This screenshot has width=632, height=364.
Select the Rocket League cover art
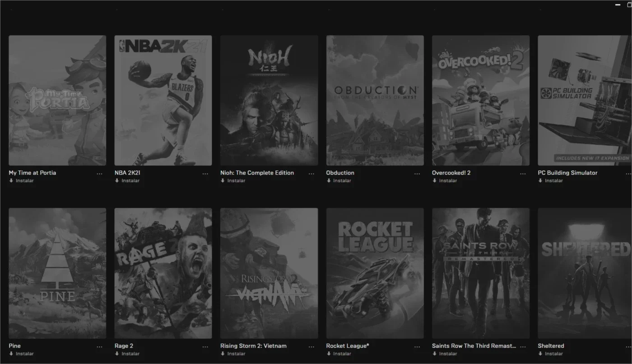click(375, 273)
